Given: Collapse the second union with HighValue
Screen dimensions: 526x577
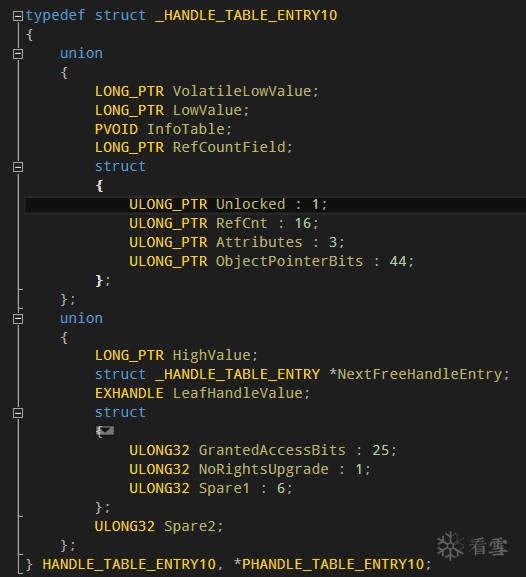Looking at the screenshot, I should click(x=18, y=319).
